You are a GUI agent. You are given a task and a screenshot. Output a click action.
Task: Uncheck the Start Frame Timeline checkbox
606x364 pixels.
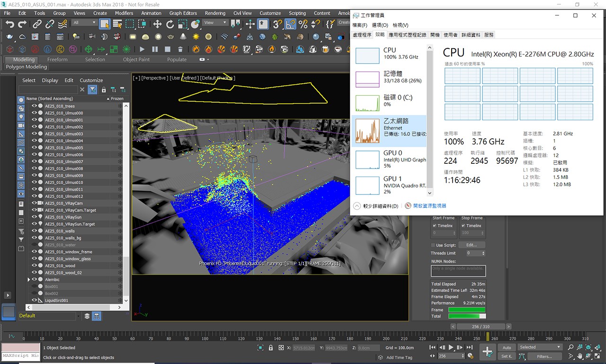pos(435,226)
